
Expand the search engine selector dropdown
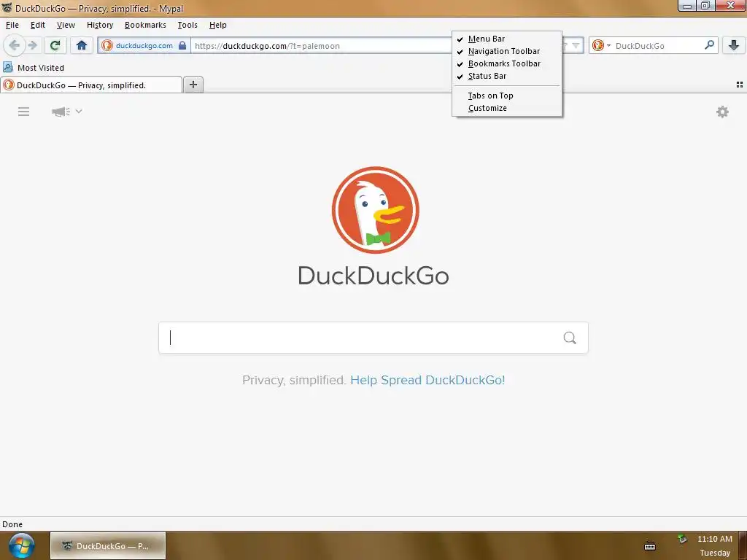tap(608, 46)
